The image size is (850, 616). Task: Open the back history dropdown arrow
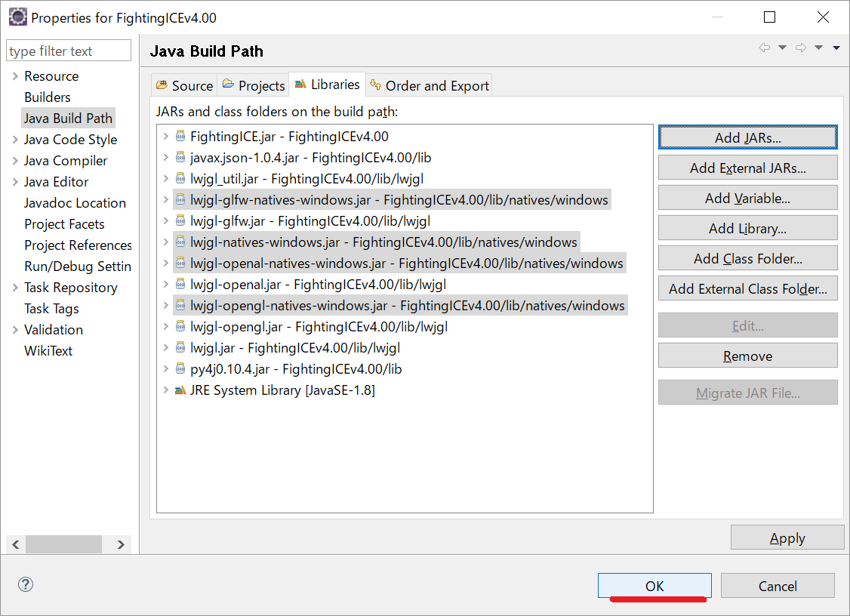(782, 48)
